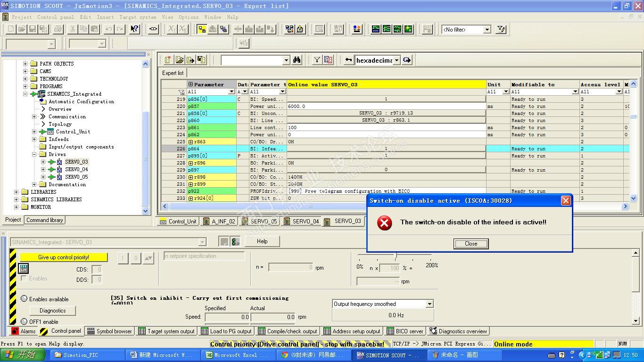Click the traffic light icon beside Help

(x=235, y=241)
